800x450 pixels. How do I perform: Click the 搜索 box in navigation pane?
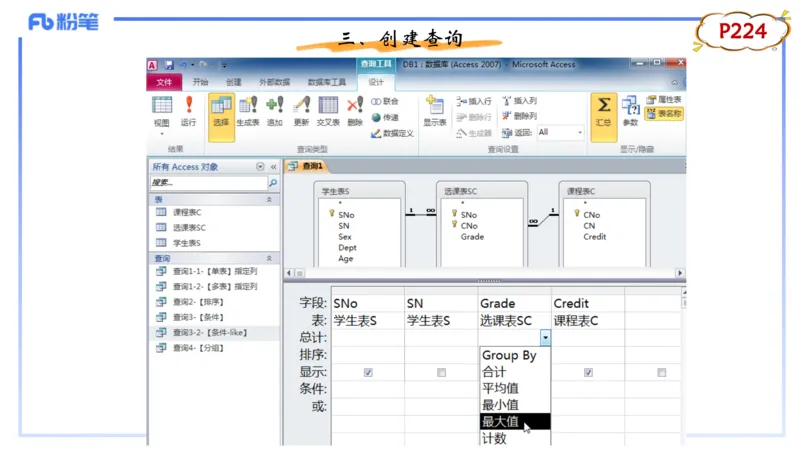208,183
